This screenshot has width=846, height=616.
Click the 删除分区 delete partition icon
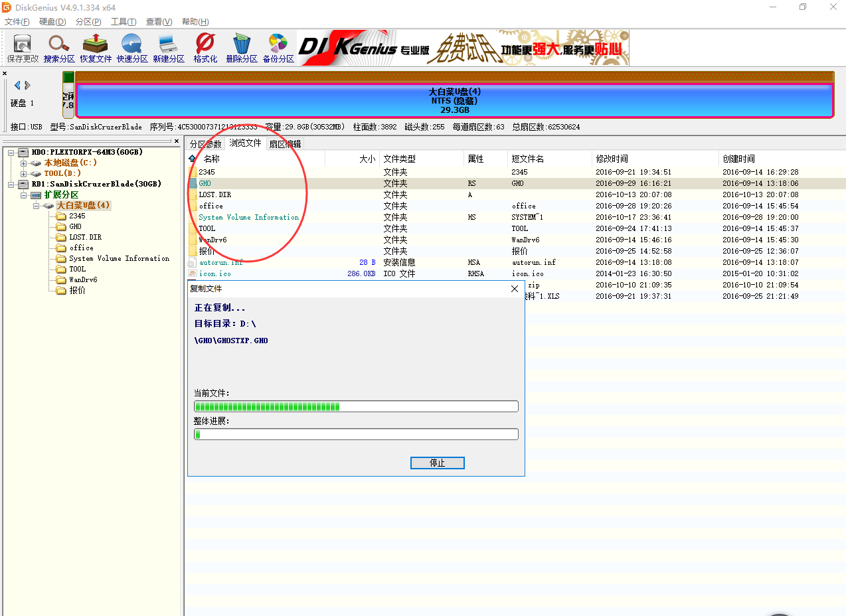tap(242, 48)
